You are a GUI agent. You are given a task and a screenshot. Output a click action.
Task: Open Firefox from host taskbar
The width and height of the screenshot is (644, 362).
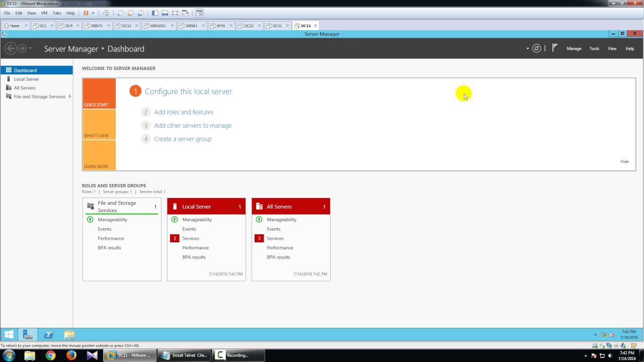pos(71,355)
